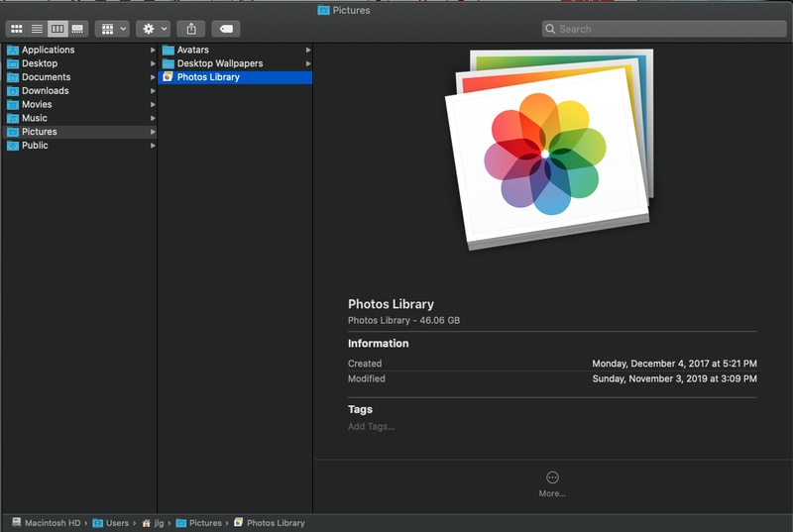This screenshot has width=793, height=532.
Task: Click the More... button in preview
Action: (552, 484)
